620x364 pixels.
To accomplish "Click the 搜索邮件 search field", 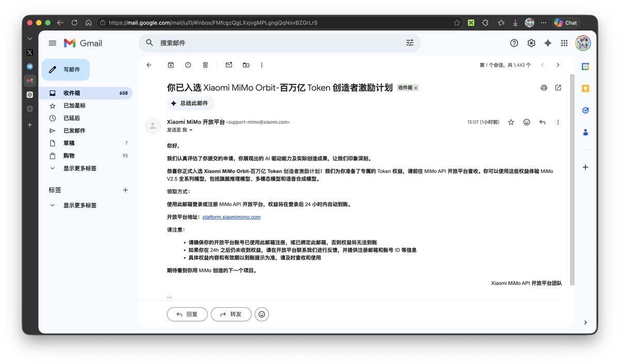I will [279, 43].
